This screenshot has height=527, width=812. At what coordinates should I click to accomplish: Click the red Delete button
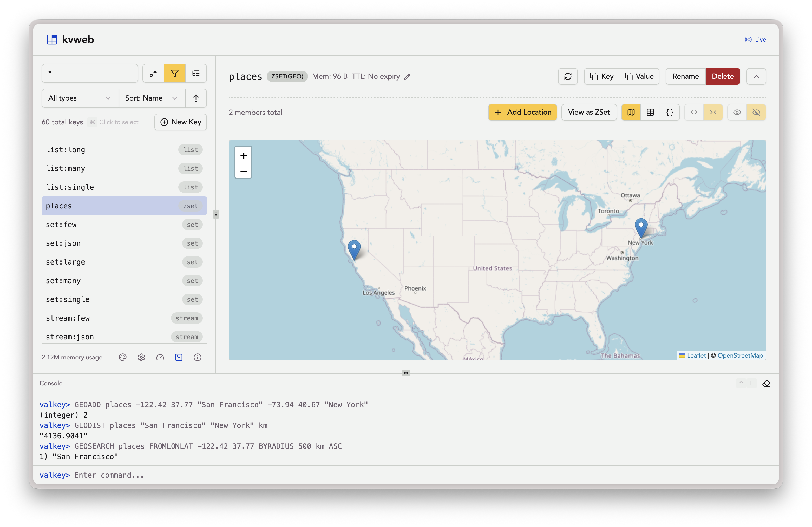[x=723, y=76]
